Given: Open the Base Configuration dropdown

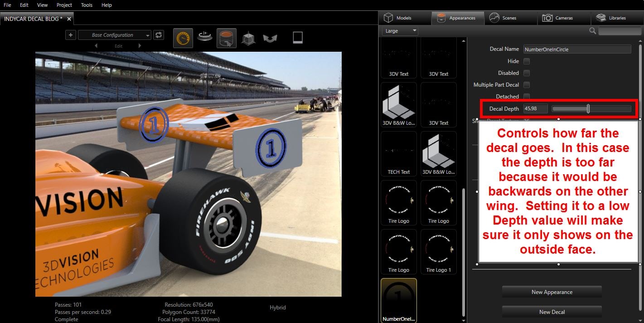Looking at the screenshot, I should (x=115, y=35).
